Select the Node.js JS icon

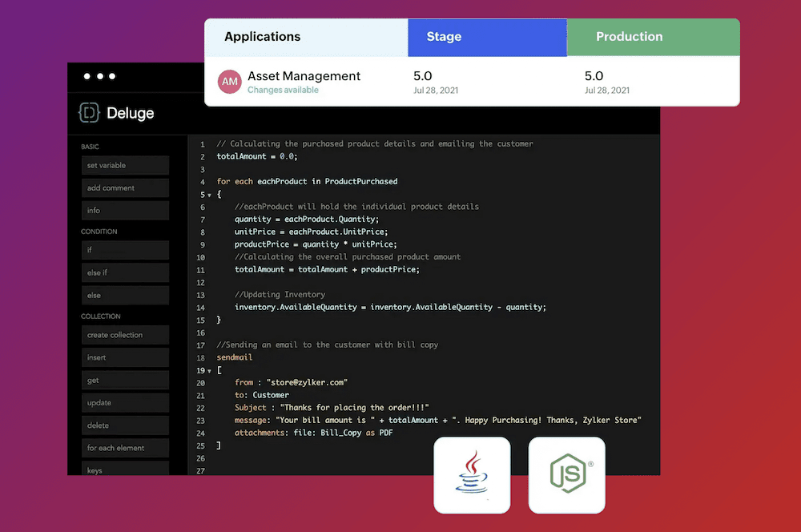point(566,475)
